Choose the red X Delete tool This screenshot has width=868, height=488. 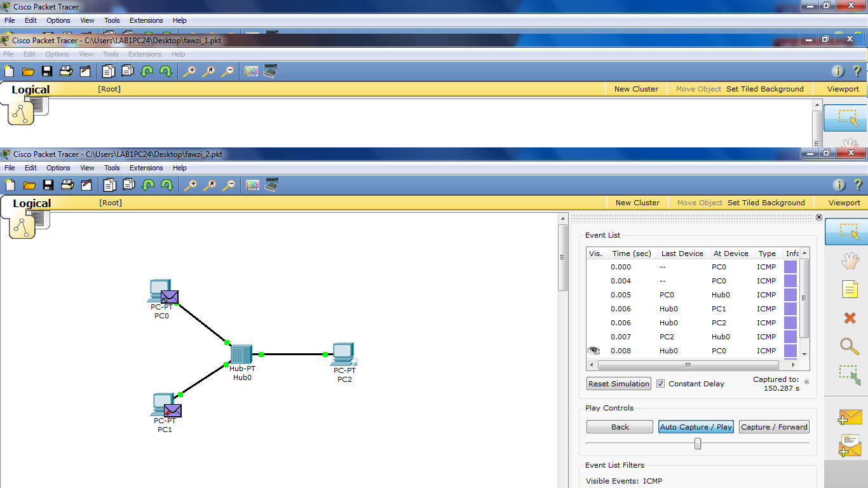(x=850, y=318)
